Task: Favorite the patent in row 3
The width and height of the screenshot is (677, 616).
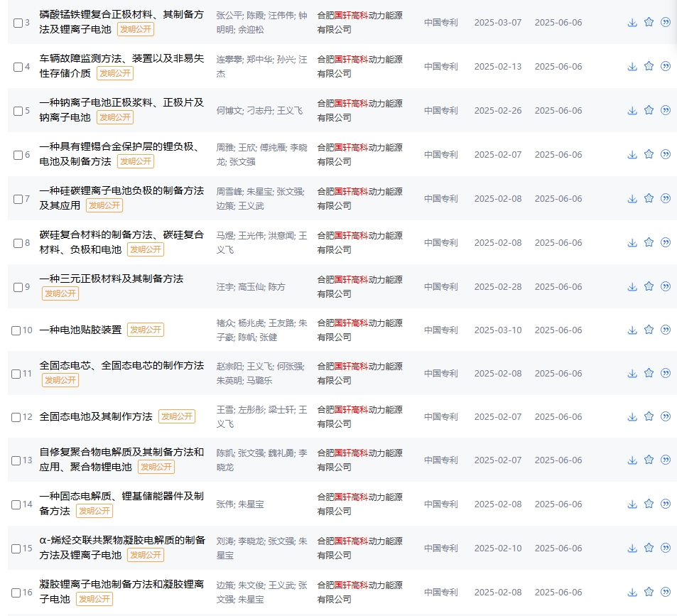Action: [x=649, y=22]
